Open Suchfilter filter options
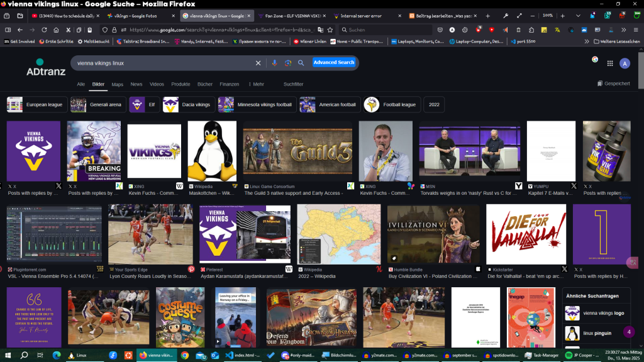 293,84
